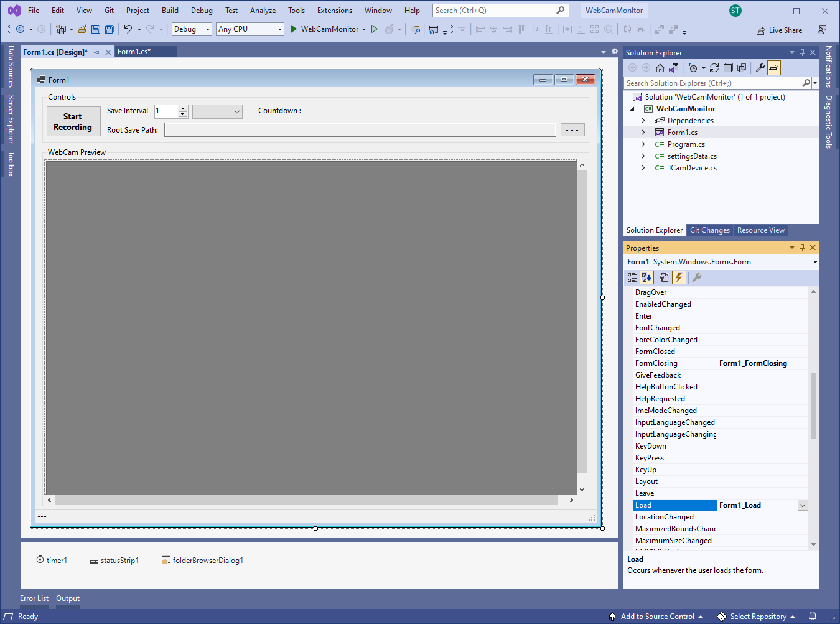Show Properties page icon in Properties panel
Screen dimensions: 840x624
[x=665, y=278]
